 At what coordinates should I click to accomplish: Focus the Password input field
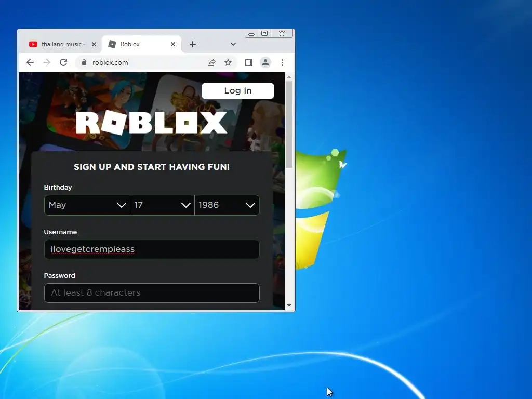[152, 293]
